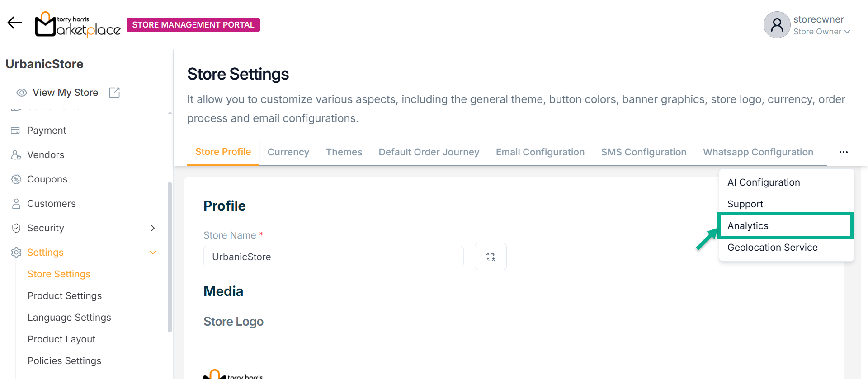Open the Email Configuration tab
The width and height of the screenshot is (868, 379).
(540, 152)
